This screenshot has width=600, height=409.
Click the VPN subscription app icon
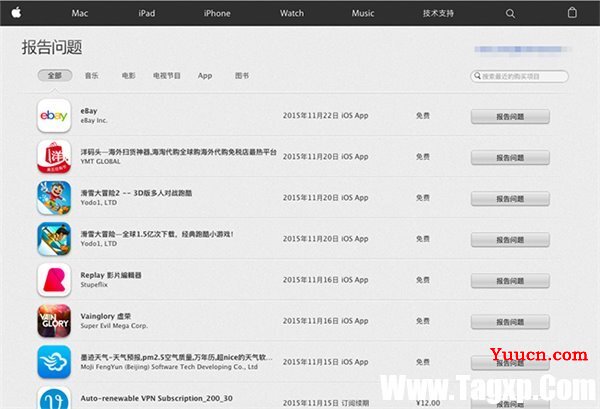click(54, 398)
